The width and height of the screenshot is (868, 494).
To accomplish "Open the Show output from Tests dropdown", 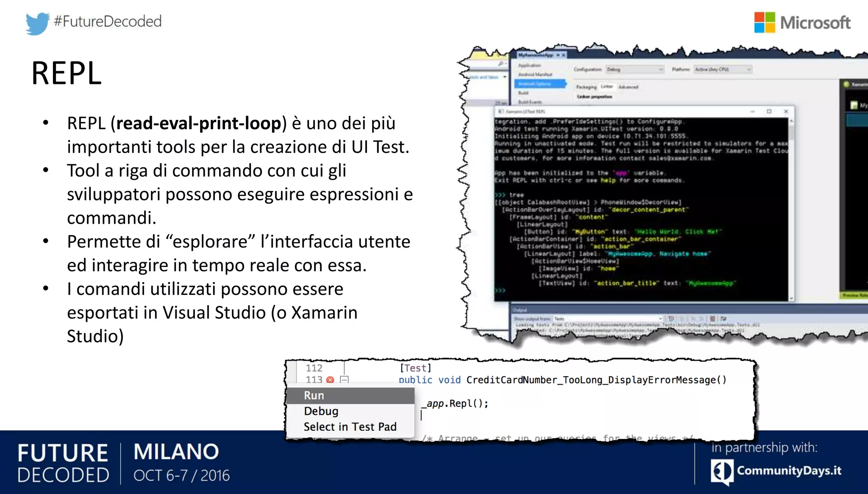I will click(x=608, y=319).
